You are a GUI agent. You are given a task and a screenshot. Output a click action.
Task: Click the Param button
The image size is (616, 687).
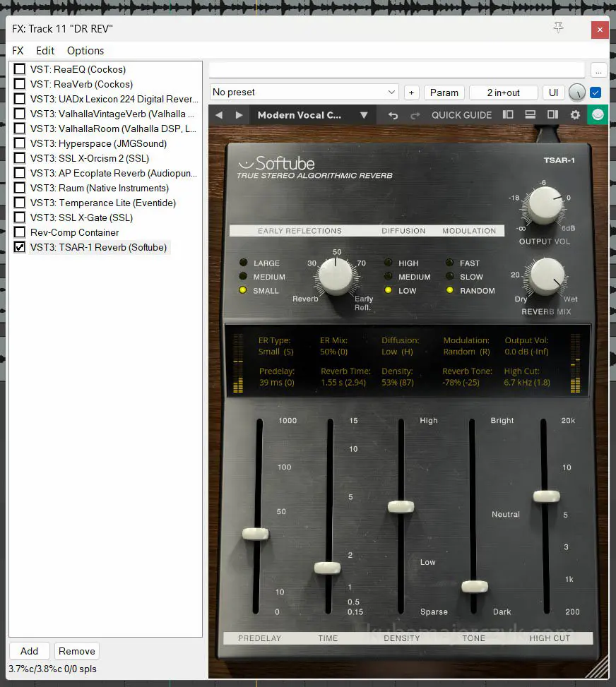pyautogui.click(x=444, y=92)
